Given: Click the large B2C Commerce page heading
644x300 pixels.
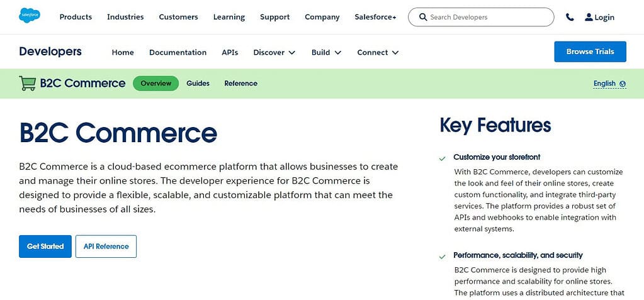Looking at the screenshot, I should coord(118,133).
